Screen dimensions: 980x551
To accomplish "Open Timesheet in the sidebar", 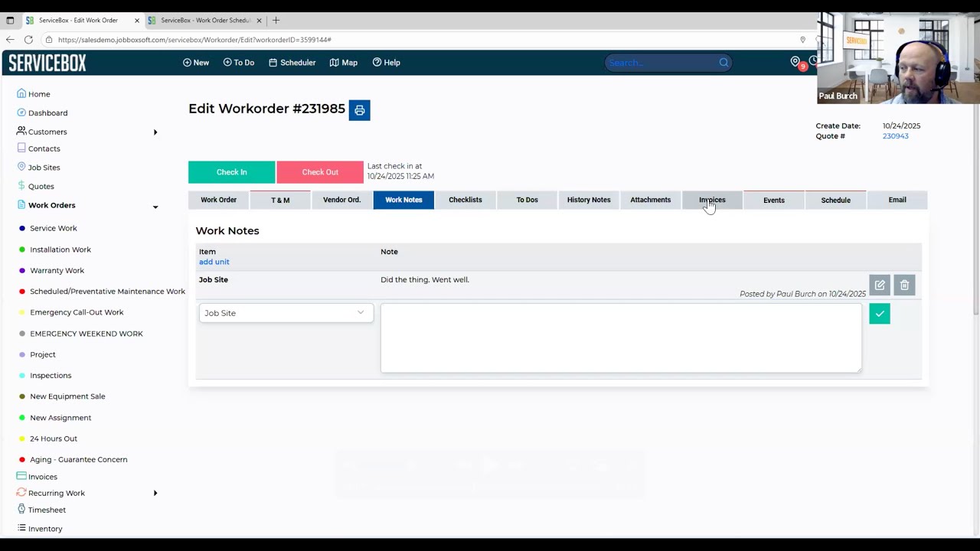I will click(x=47, y=510).
